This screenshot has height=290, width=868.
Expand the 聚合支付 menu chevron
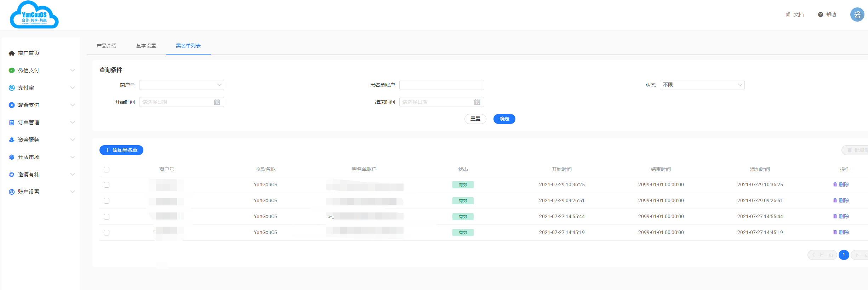click(73, 105)
